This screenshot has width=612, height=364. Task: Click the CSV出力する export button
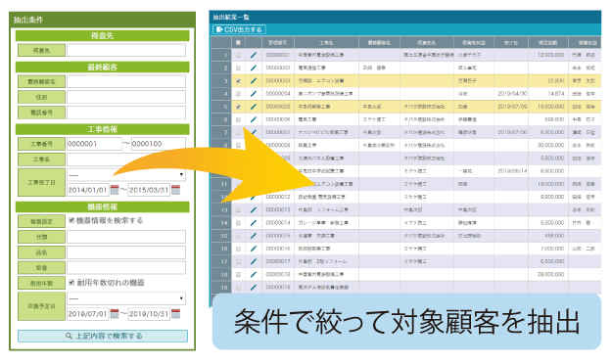(x=239, y=29)
